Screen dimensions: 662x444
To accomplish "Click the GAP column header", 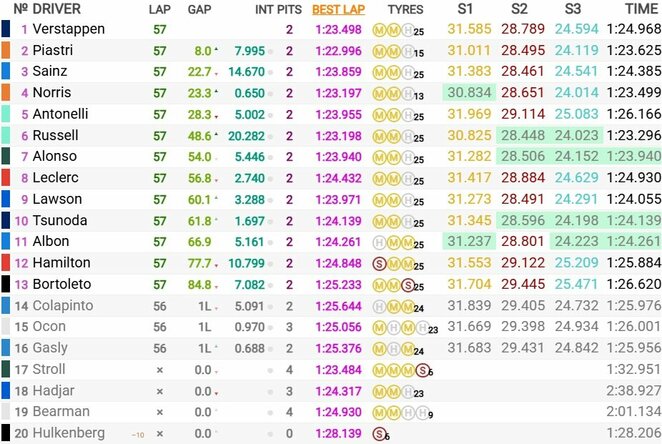I will [199, 8].
